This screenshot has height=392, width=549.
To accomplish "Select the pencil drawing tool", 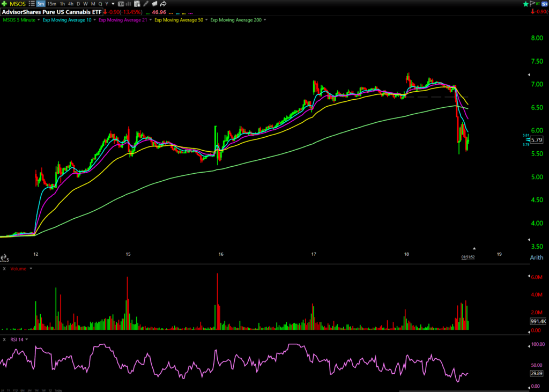I will click(146, 4).
